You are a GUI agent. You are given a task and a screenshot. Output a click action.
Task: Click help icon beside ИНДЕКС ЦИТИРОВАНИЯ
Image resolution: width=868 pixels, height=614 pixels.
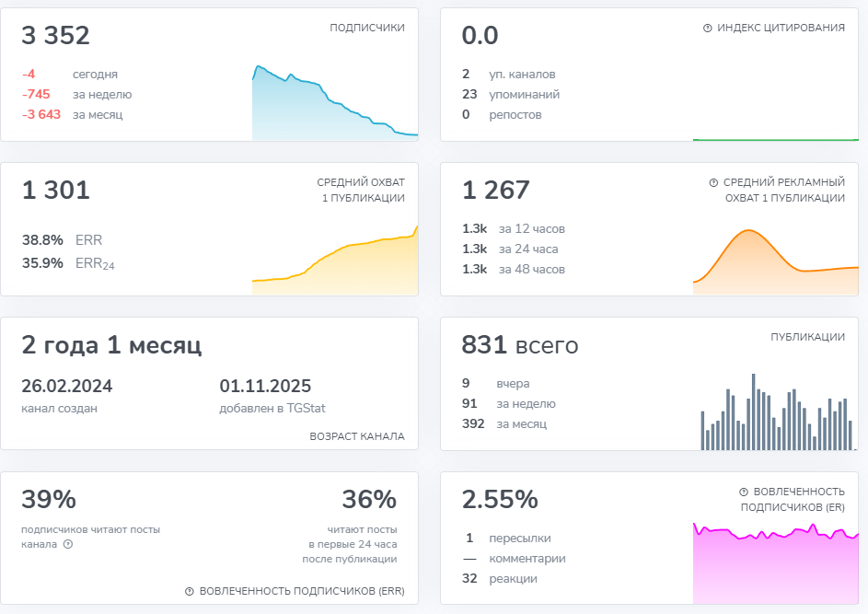click(707, 29)
